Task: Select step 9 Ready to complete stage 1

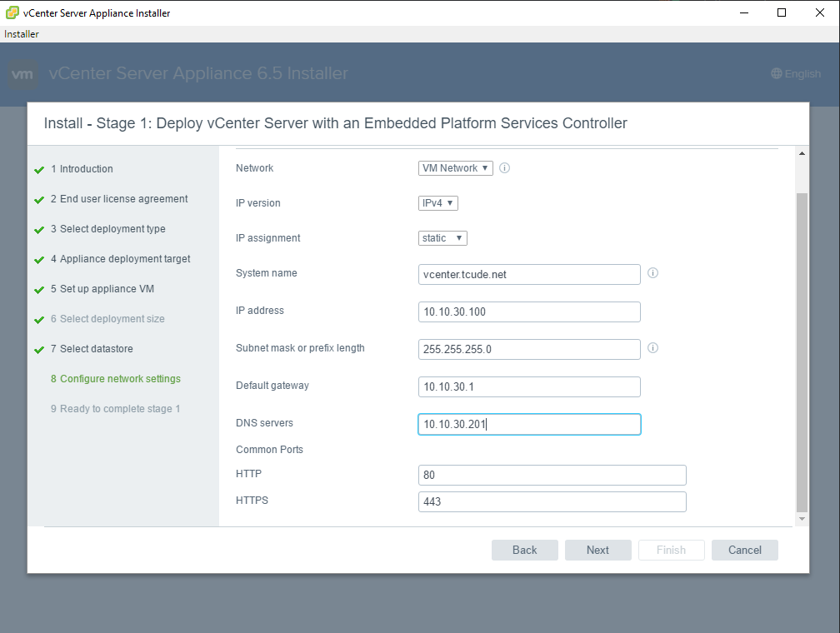Action: coord(115,409)
